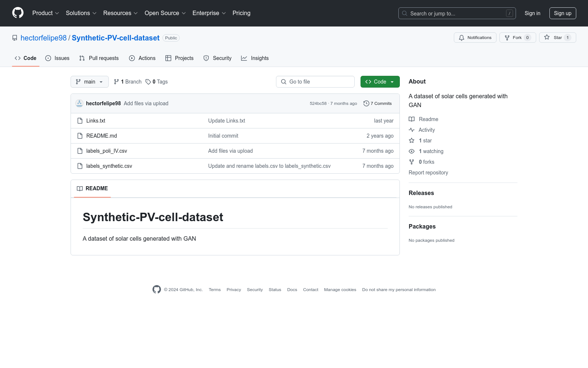Expand the Resources menu
Viewport: 588px width, 368px height.
(121, 13)
